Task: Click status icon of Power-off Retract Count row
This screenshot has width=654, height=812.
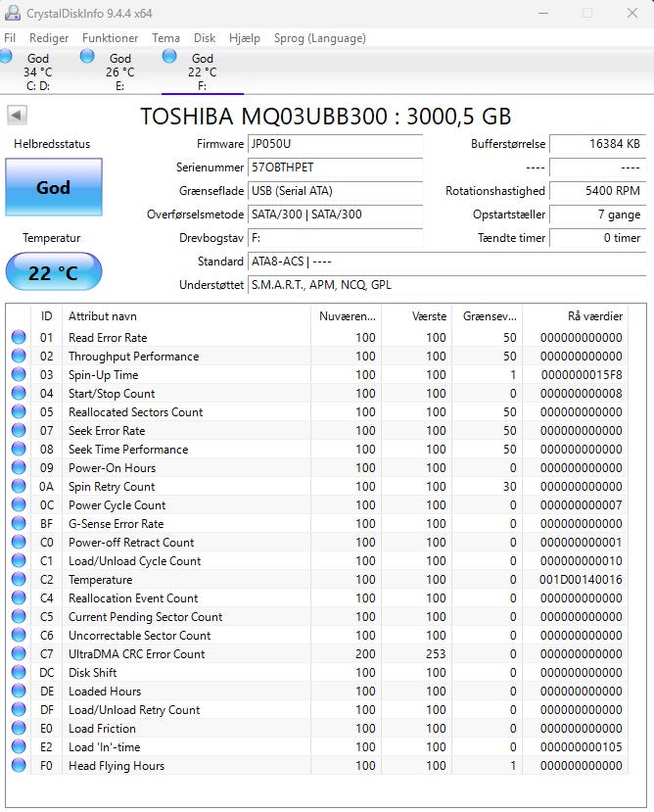Action: pos(19,543)
